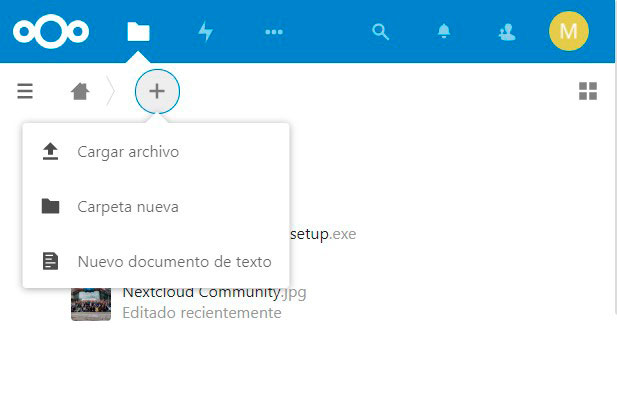Go to the Home breadcrumb icon
Image resolution: width=617 pixels, height=399 pixels.
[x=80, y=91]
